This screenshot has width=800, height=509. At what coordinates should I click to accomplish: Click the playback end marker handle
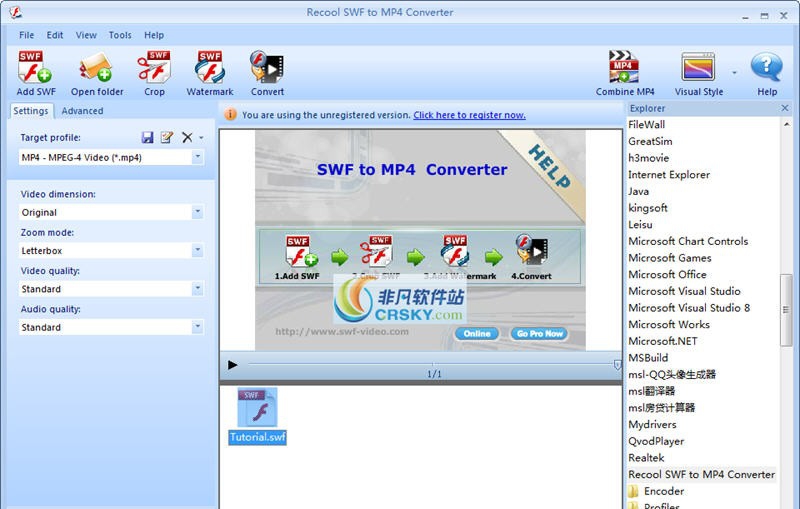(x=617, y=365)
